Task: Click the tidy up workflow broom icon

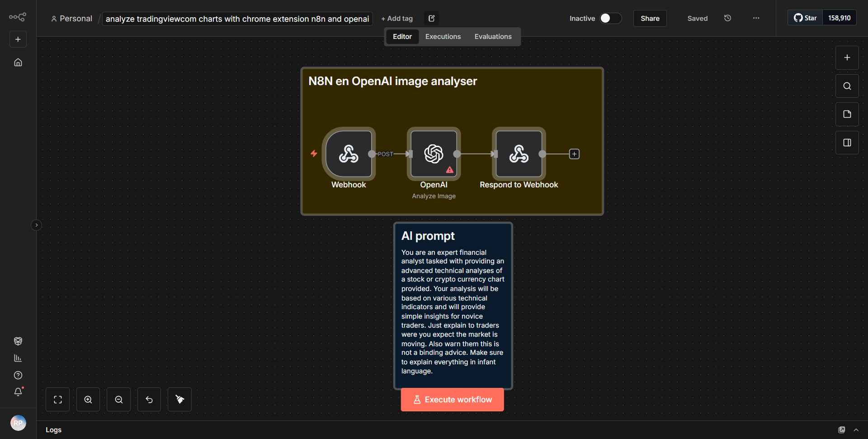Action: (179, 400)
